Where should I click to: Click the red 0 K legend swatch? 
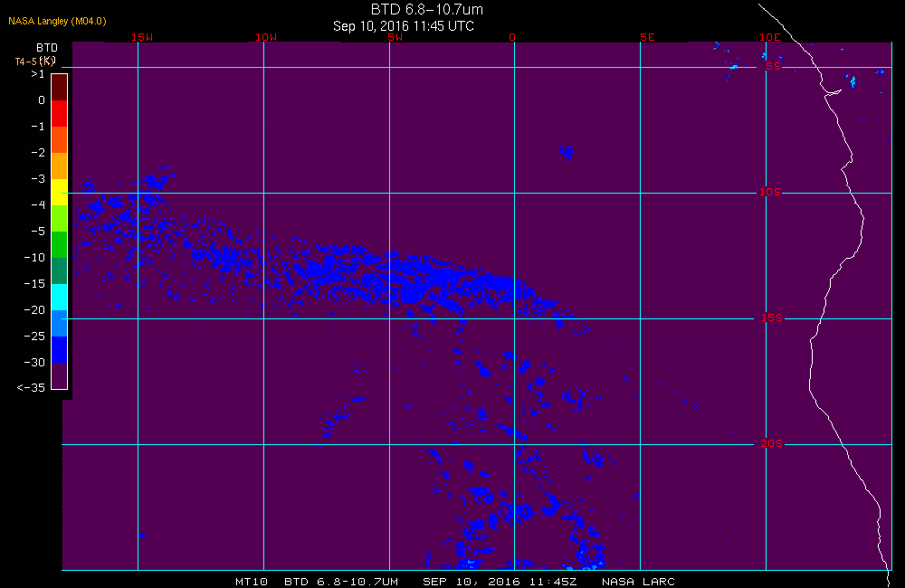tap(60, 113)
